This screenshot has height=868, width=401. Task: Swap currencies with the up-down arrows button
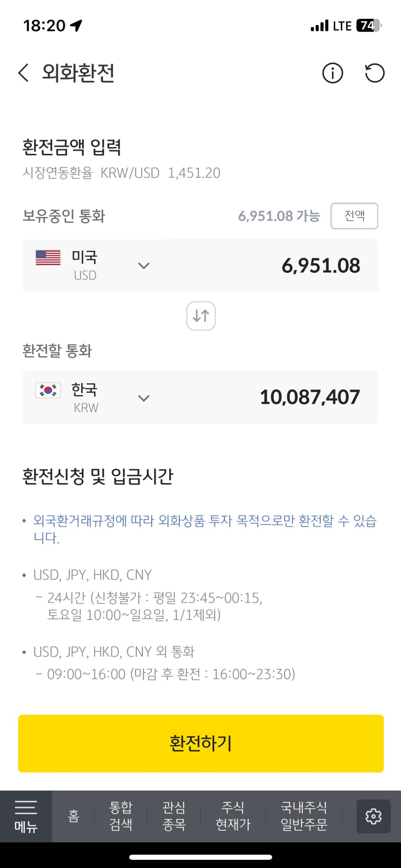click(x=201, y=316)
